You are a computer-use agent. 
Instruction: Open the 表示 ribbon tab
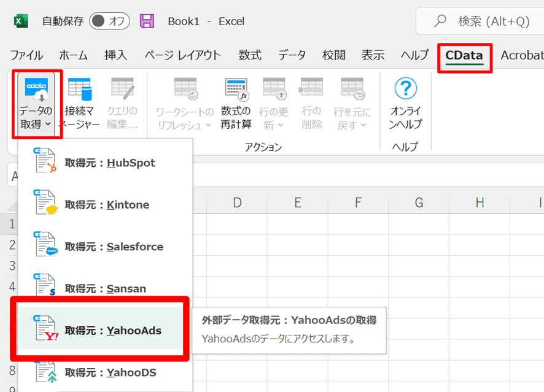[373, 55]
